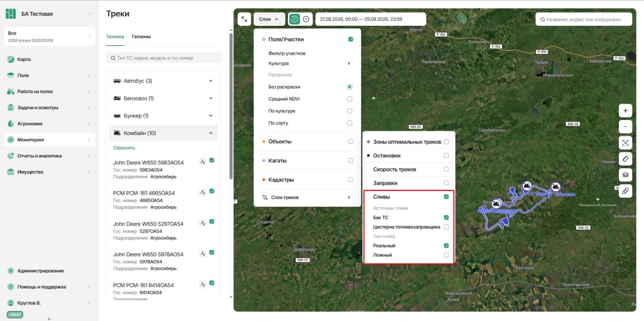Image resolution: width=644 pixels, height=321 pixels.
Task: Select the plain clock mode icon
Action: 306,19
